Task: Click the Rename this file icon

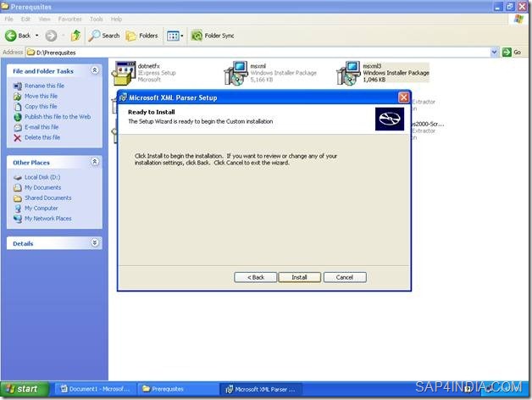Action: 18,86
